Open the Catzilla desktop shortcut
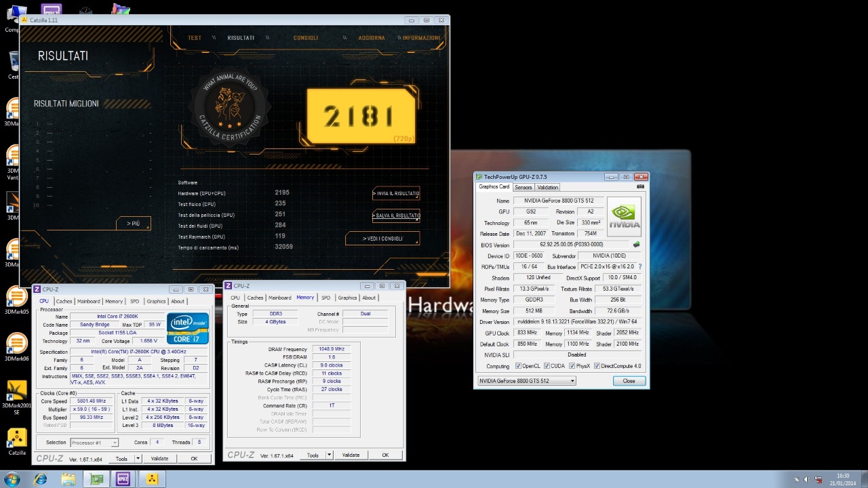This screenshot has width=868, height=488. (x=16, y=441)
